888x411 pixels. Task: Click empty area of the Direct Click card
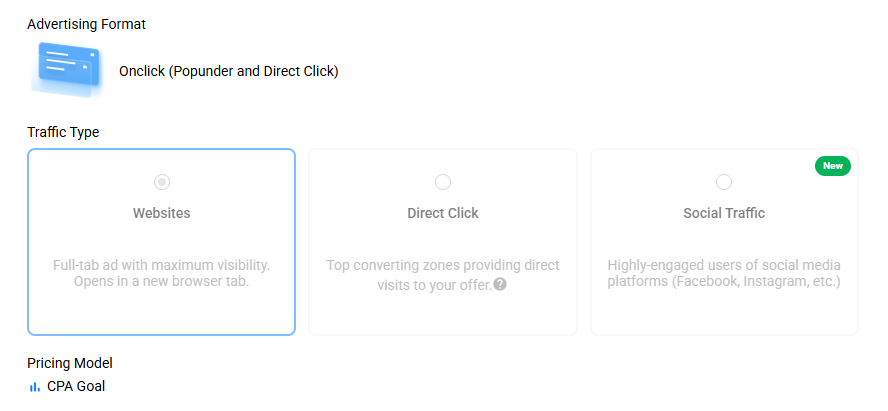point(443,315)
